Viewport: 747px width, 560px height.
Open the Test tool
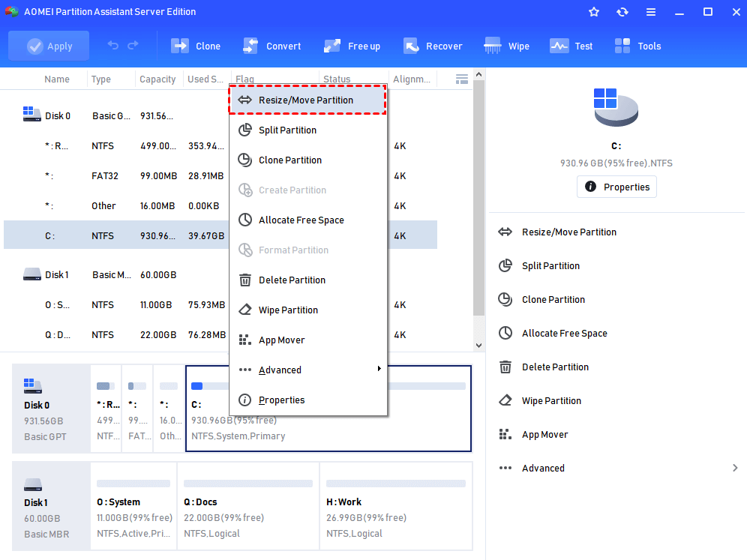(x=559, y=46)
